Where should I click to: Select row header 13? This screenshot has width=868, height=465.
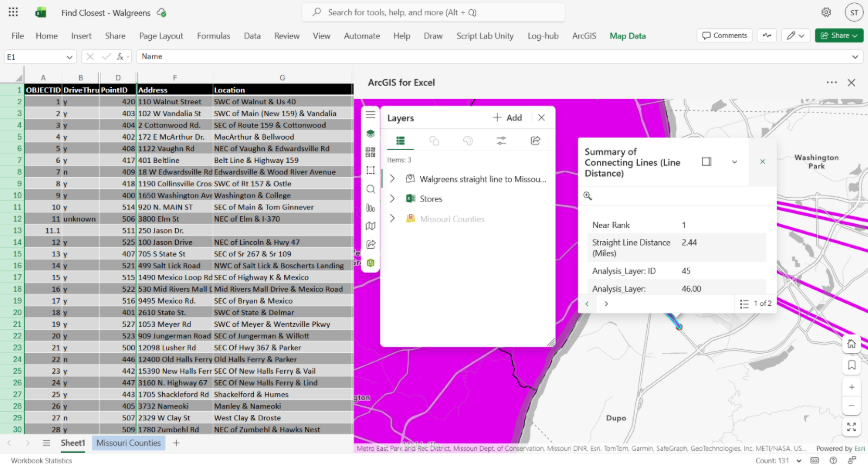point(12,230)
